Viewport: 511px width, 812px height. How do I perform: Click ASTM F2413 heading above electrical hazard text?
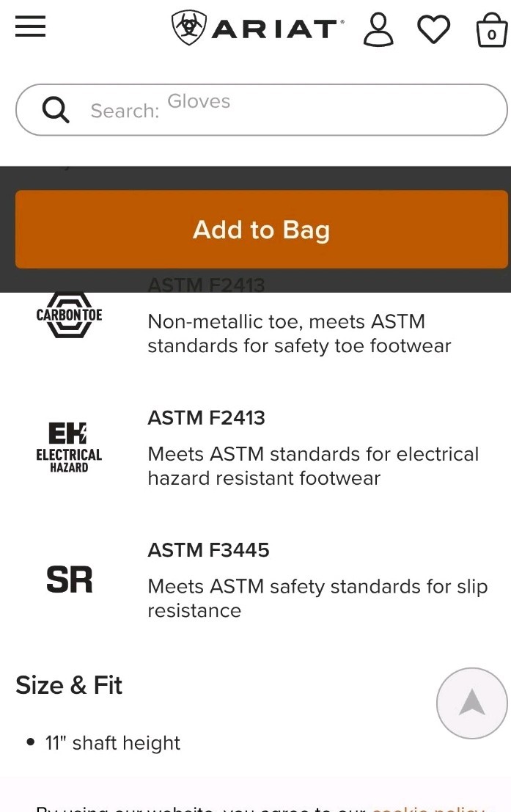(206, 417)
